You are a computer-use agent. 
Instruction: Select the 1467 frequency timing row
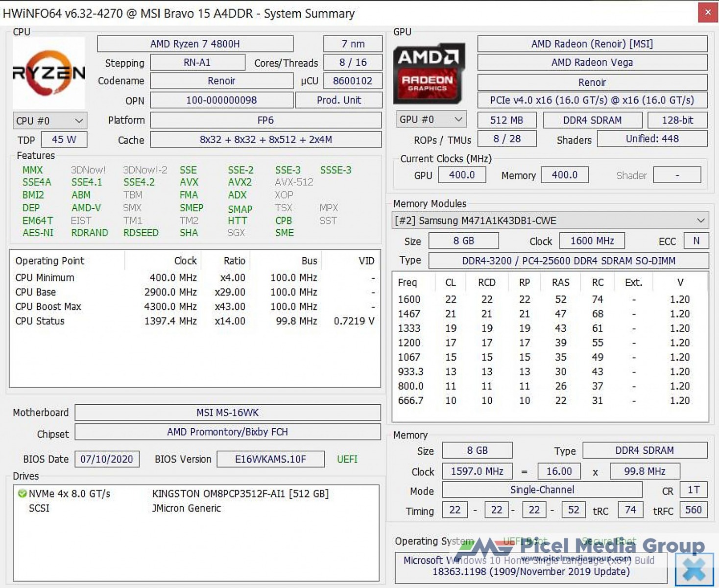(550, 314)
